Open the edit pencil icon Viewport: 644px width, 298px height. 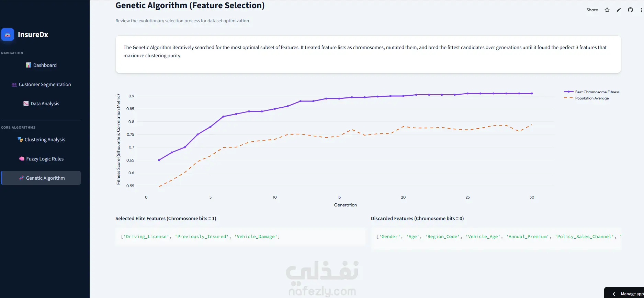tap(619, 10)
